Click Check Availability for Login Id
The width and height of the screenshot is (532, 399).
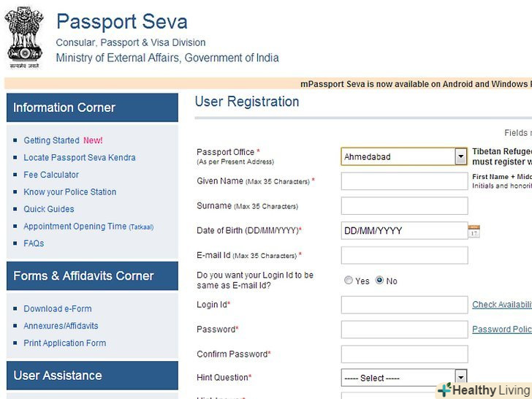point(501,305)
